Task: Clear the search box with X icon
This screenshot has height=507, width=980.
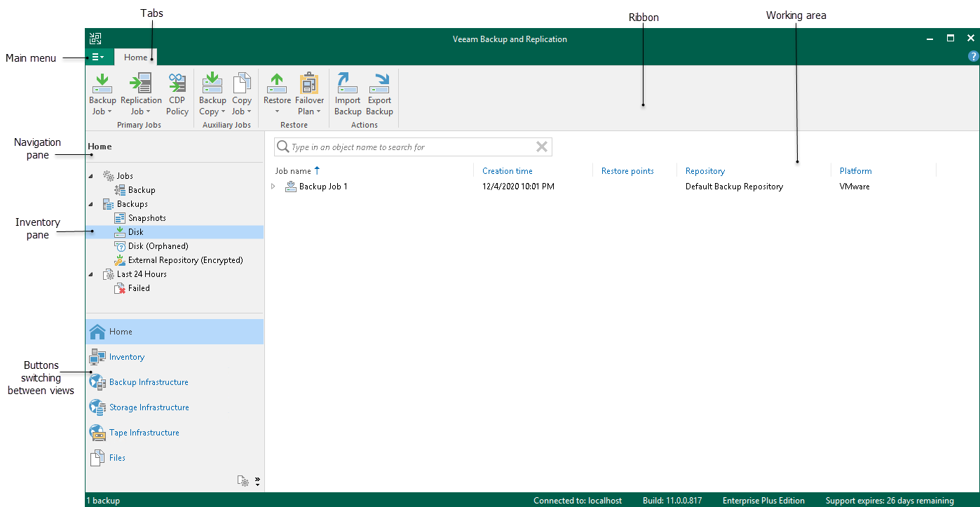Action: (x=542, y=147)
